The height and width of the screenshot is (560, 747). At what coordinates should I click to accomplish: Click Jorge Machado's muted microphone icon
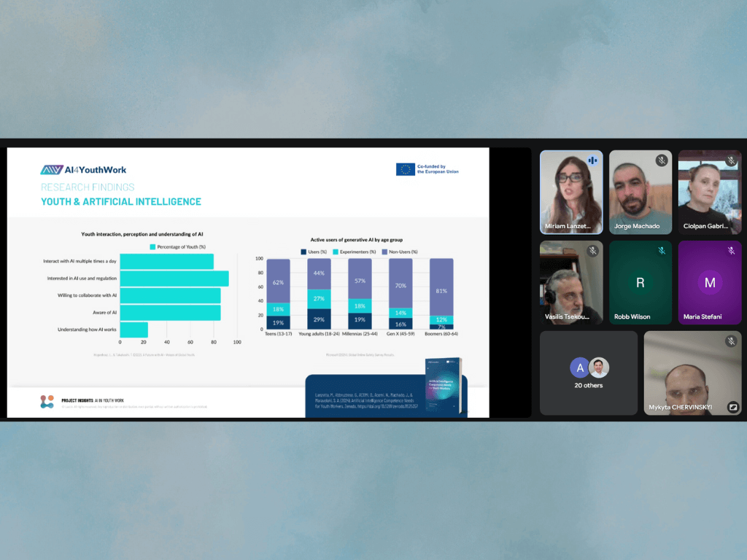(662, 160)
